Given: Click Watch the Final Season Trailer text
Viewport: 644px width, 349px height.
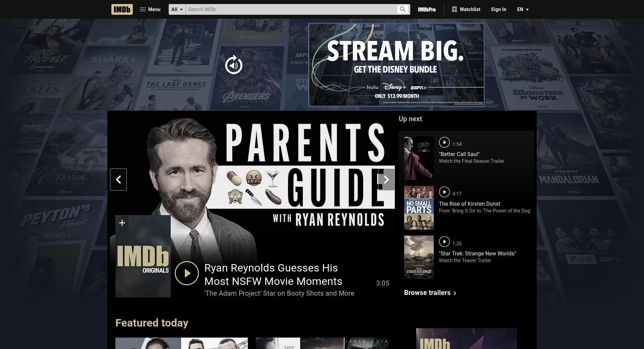Looking at the screenshot, I should tap(472, 161).
